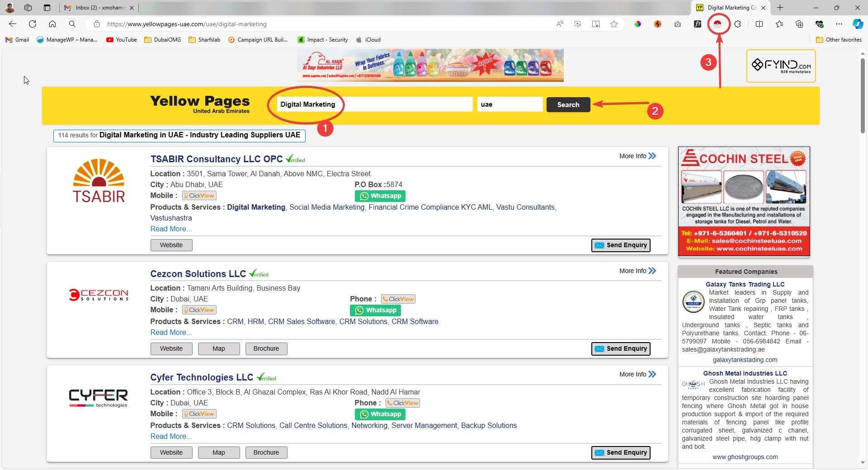
Task: Open Cezcon Solutions Map button
Action: (x=219, y=348)
